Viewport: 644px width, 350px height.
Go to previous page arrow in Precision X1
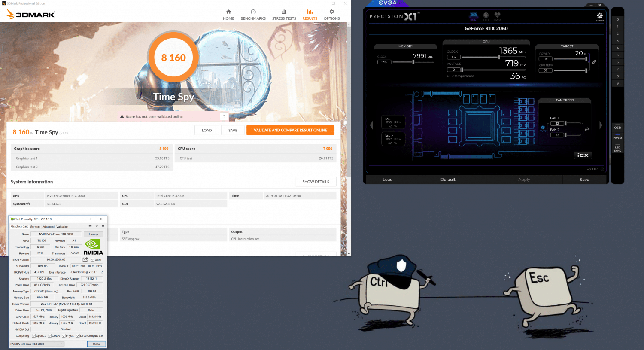(x=372, y=125)
